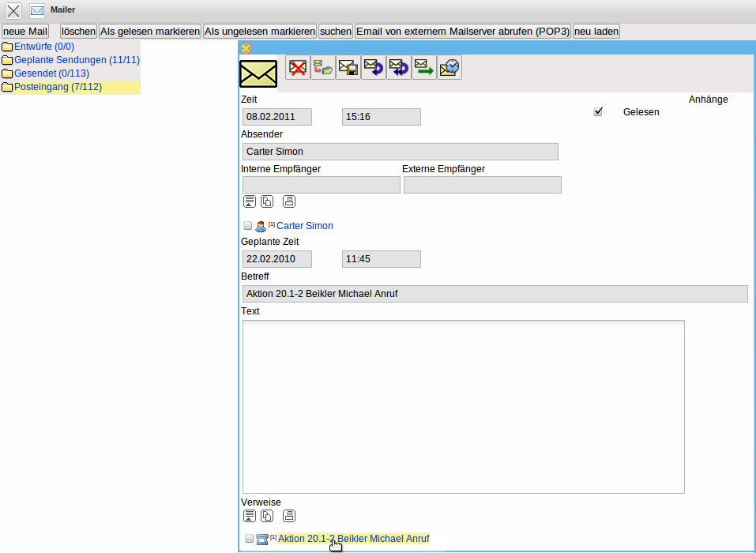
Task: Click the delete mail icon with red X
Action: [298, 68]
